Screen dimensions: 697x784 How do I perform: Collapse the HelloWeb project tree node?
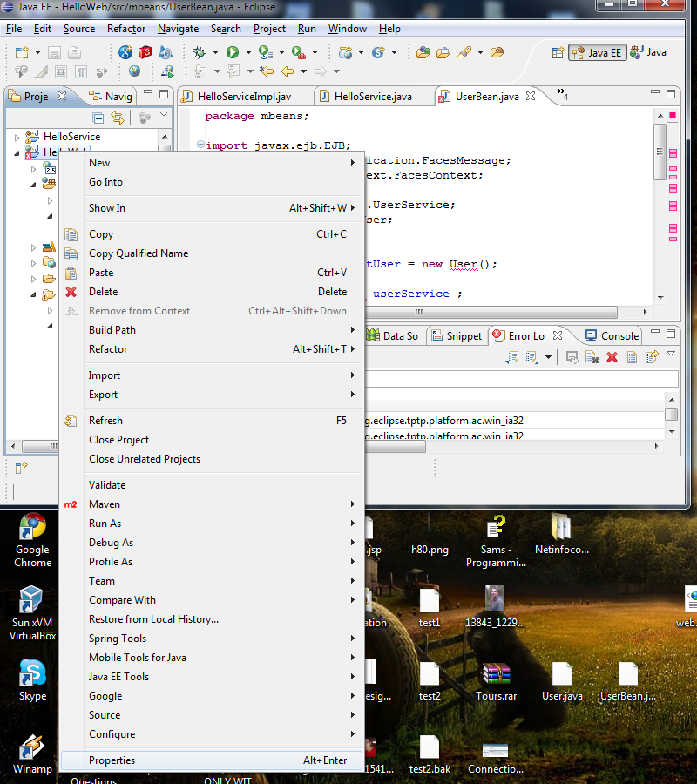click(17, 153)
